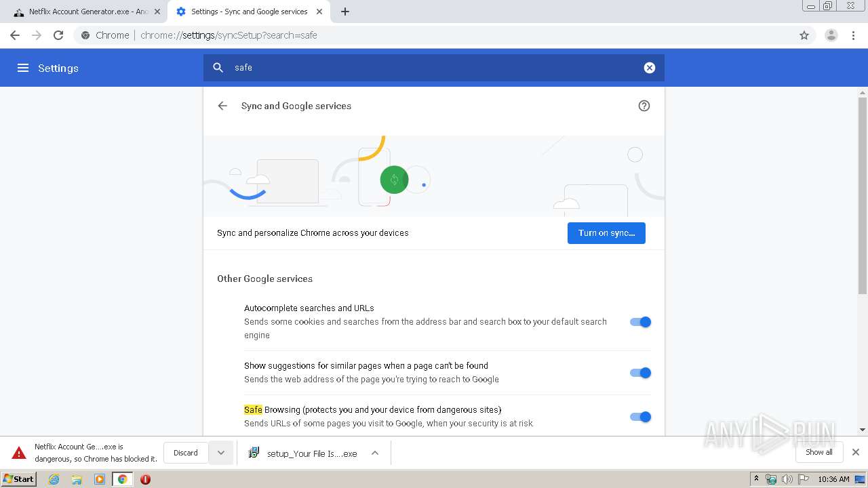Close the Netflix Account Generator tab
Screen dimensions: 868x488
pos(157,12)
